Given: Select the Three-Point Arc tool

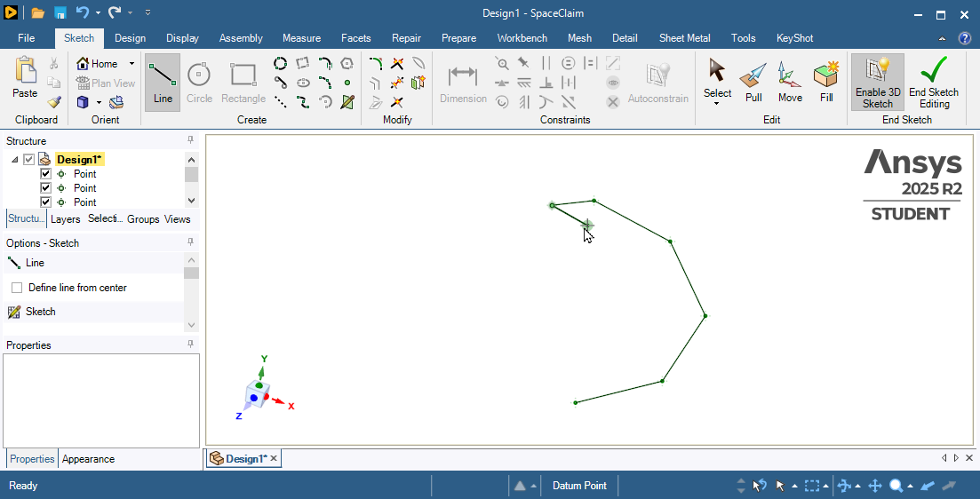Looking at the screenshot, I should click(x=325, y=83).
